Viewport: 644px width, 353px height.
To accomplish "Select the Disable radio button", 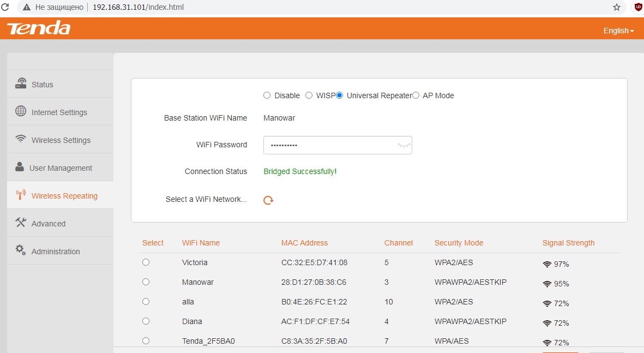I will point(267,95).
